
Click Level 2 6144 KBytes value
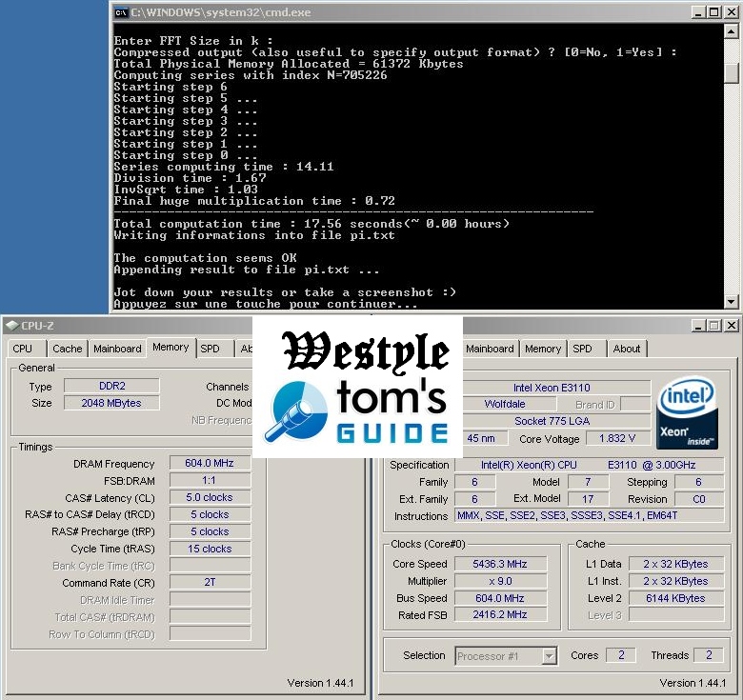pos(676,598)
